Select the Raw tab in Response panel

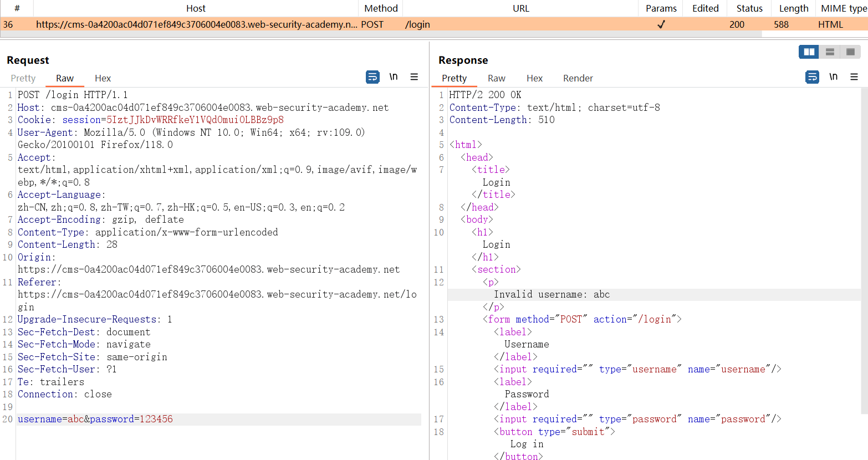pyautogui.click(x=496, y=78)
